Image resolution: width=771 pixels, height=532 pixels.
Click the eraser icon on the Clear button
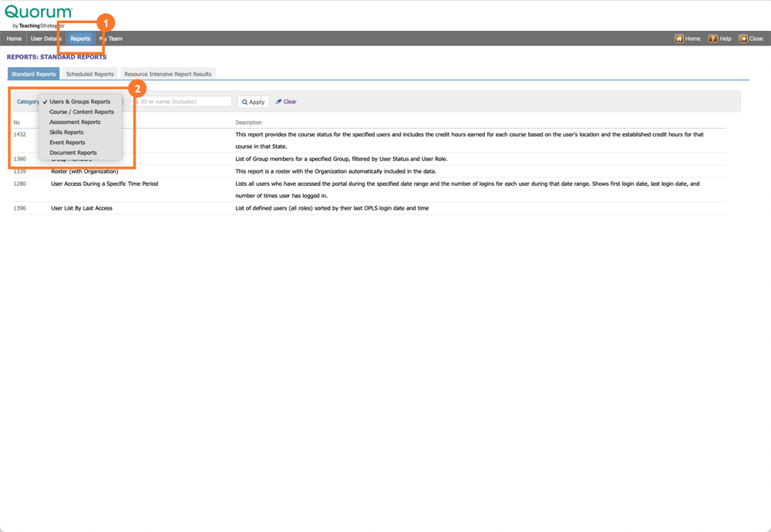pyautogui.click(x=279, y=101)
